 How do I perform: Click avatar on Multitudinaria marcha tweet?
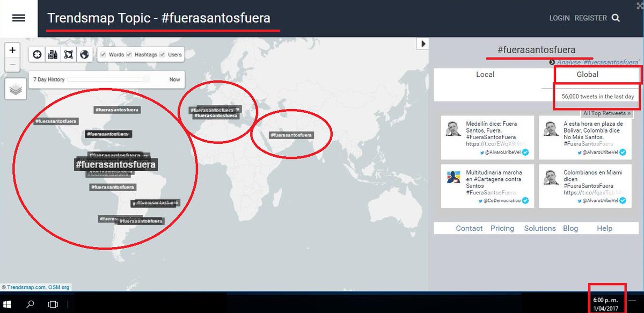454,177
